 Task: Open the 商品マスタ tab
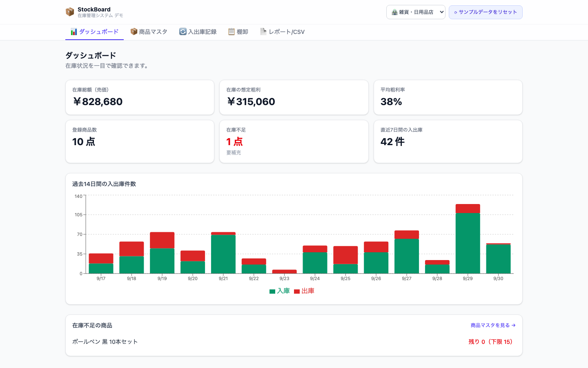click(x=149, y=32)
